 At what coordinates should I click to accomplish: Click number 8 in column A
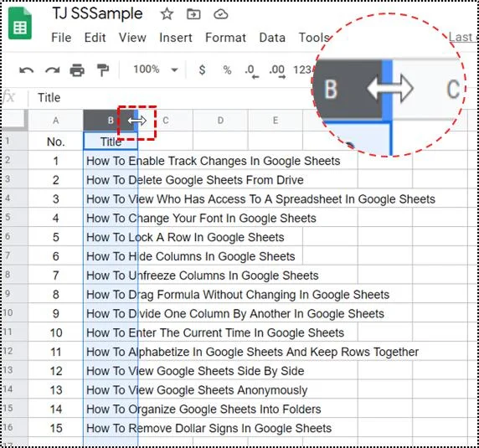[55, 295]
